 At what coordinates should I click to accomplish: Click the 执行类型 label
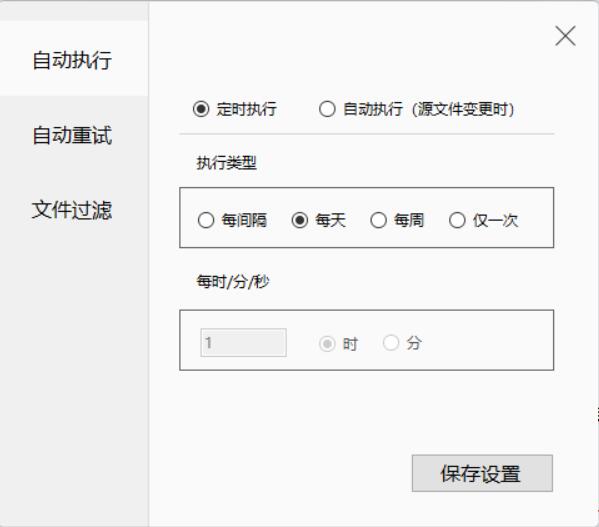tap(227, 163)
